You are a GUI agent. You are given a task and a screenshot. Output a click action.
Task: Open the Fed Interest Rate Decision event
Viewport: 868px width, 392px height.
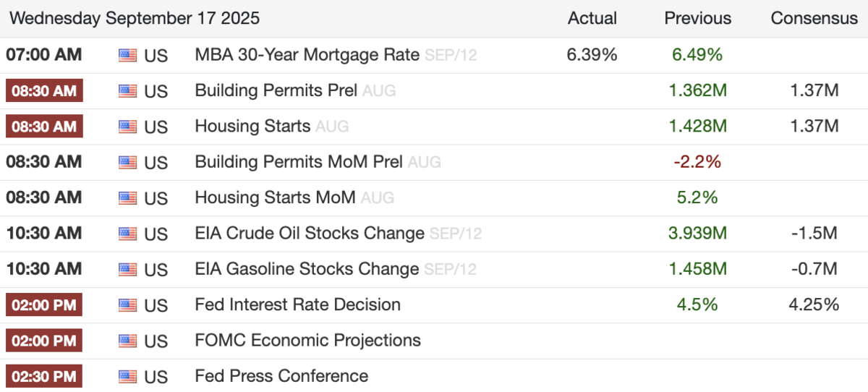[297, 304]
